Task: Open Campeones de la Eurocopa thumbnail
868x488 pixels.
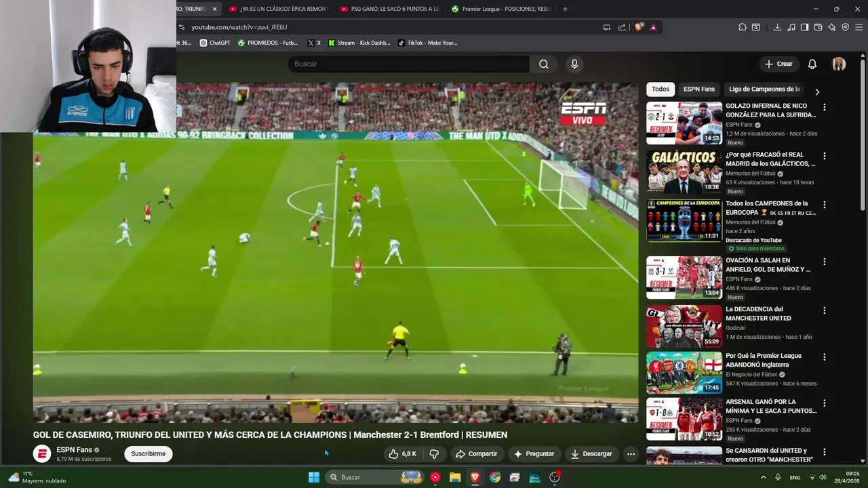Action: pyautogui.click(x=684, y=220)
